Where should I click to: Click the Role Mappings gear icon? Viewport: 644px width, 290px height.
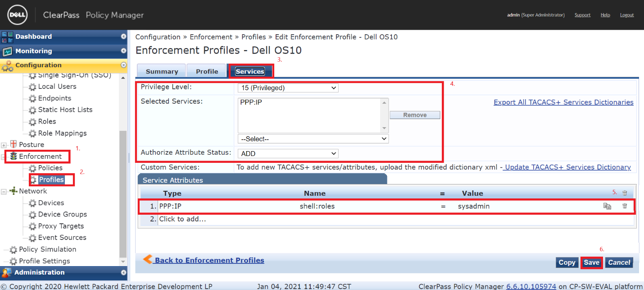point(32,133)
